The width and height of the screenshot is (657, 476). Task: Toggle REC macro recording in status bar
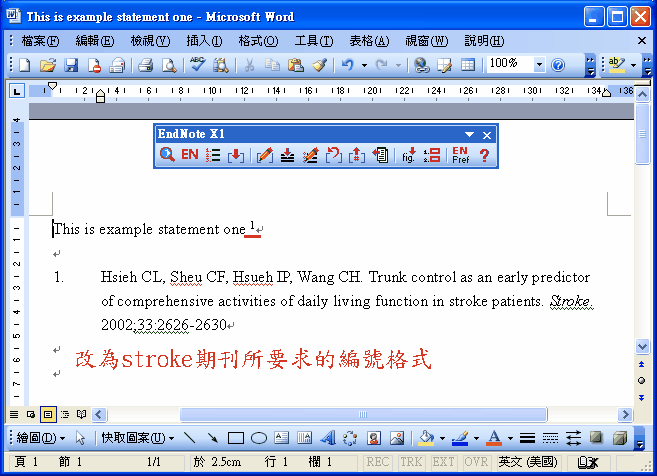click(x=378, y=462)
